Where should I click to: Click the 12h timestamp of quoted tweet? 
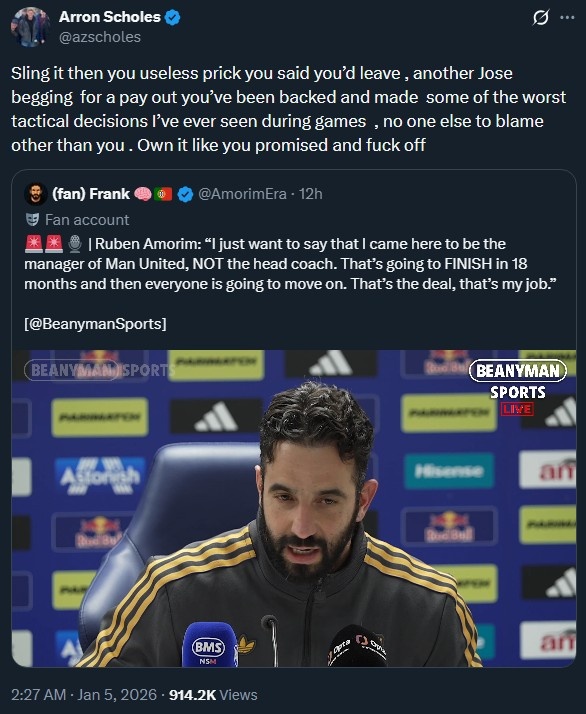[311, 194]
